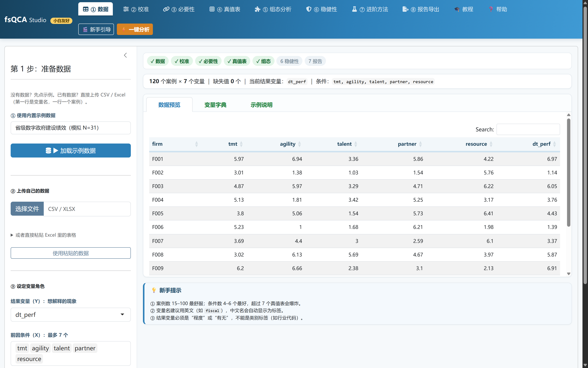Click the export icon for 报告导出
Viewport: 588px width, 368px height.
click(405, 9)
